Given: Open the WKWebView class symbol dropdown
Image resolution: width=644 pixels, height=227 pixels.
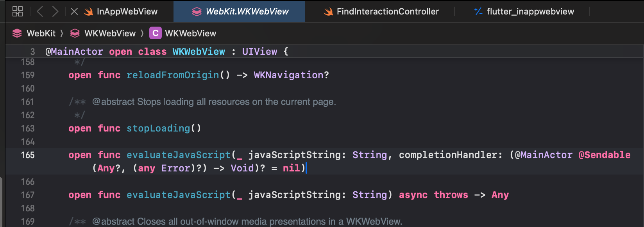Looking at the screenshot, I should pyautogui.click(x=190, y=33).
